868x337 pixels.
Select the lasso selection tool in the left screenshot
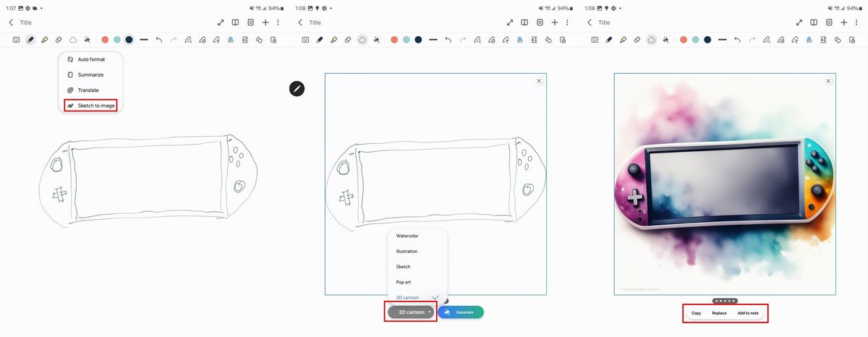(73, 40)
